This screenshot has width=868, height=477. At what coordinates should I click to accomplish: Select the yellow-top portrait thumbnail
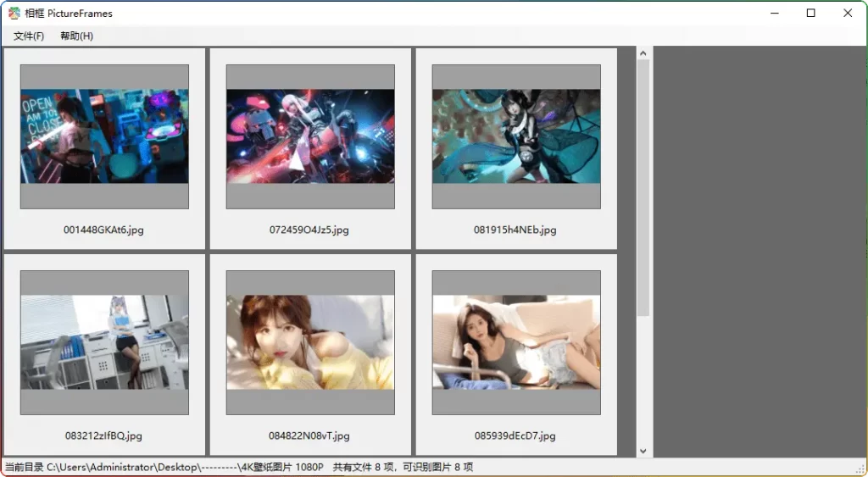tap(310, 342)
